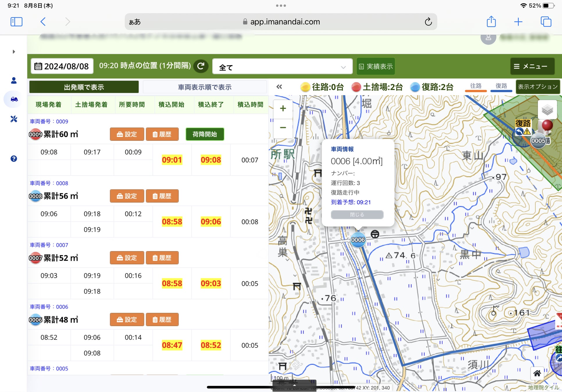
Task: Collapse the list panel with double chevron
Action: tap(279, 87)
